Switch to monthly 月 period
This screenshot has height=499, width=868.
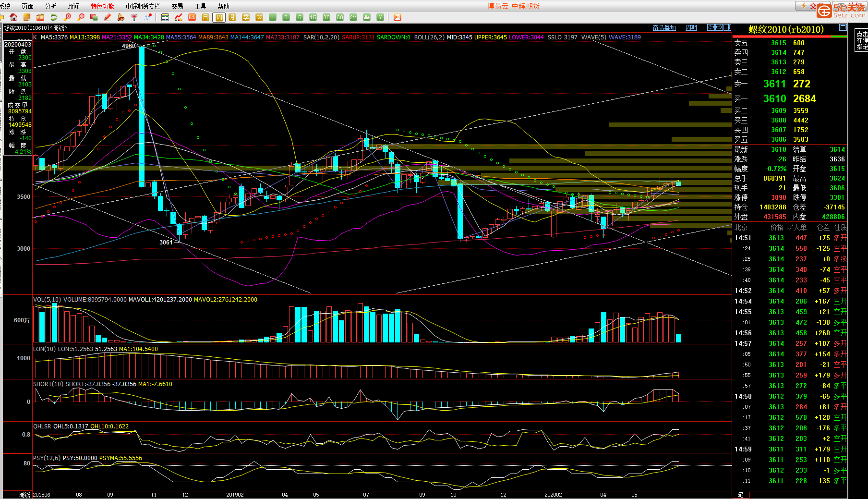(232, 17)
